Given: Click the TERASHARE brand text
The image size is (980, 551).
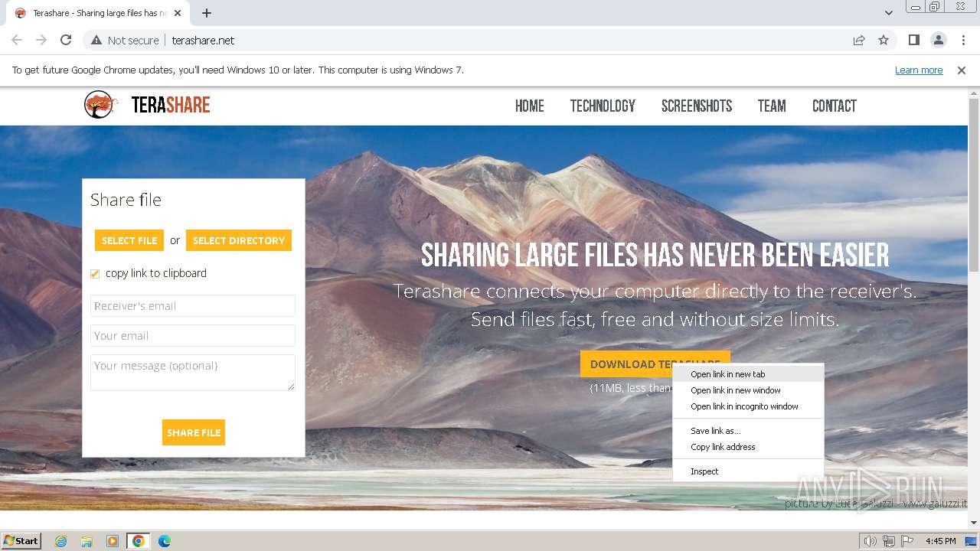Looking at the screenshot, I should [171, 106].
